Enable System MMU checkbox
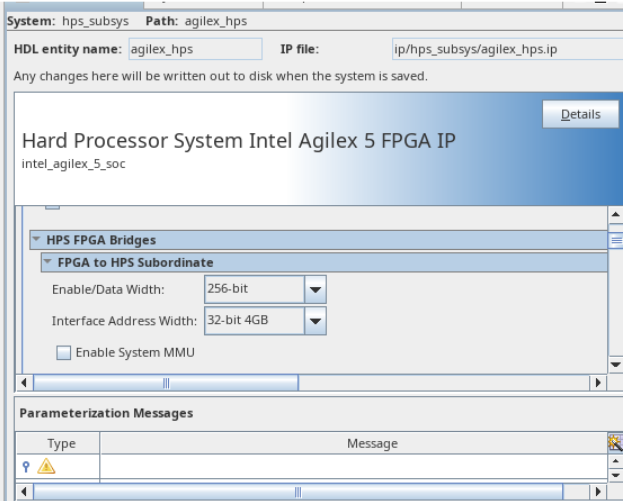Screen dimensions: 623x501 click(64, 352)
